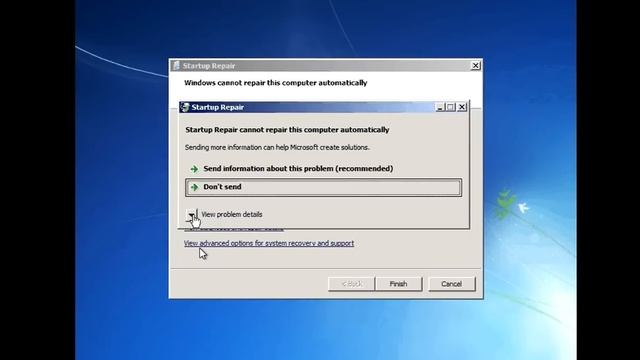Click the text 'Sending more information can help Microsoft create solutions.'
This screenshot has width=640, height=360.
coord(277,147)
